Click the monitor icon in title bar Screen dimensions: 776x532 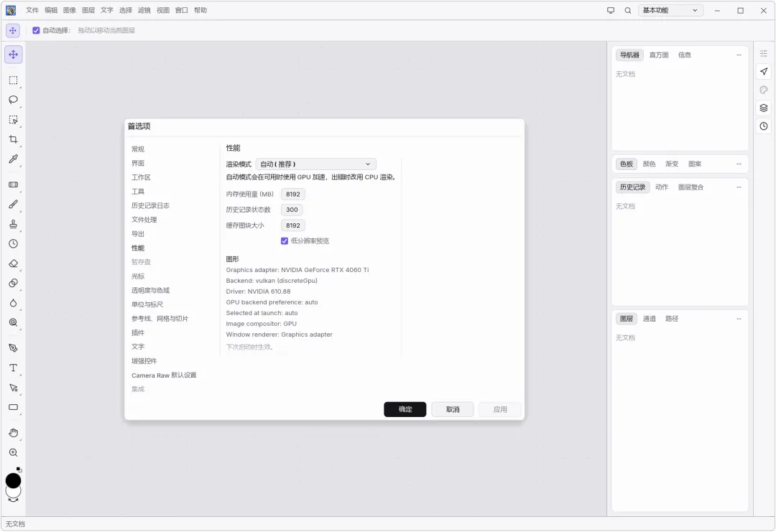point(611,10)
